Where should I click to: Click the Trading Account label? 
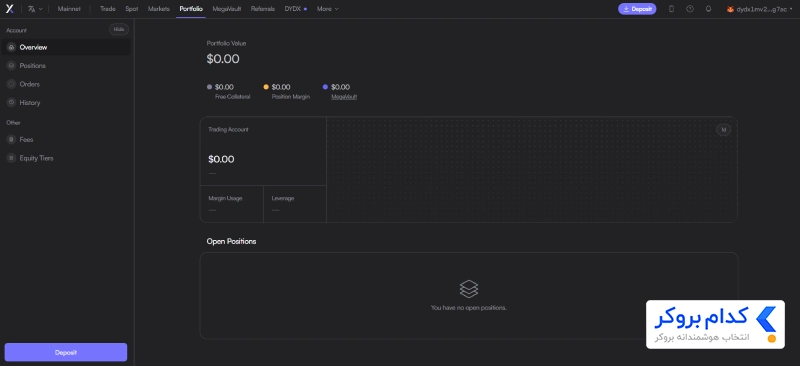229,130
